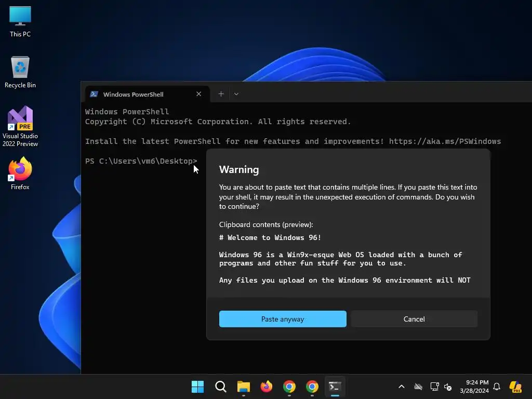532x399 pixels.
Task: Select the Firefox desktop shortcut
Action: click(20, 174)
